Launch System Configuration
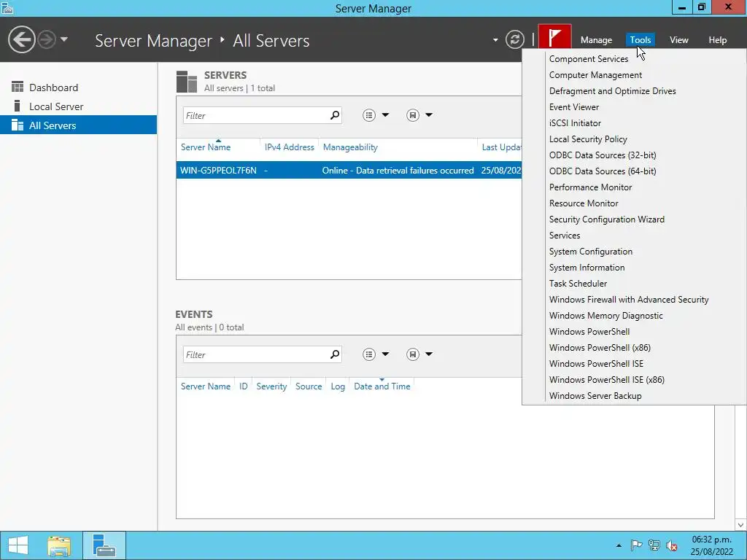The image size is (747, 560). [x=591, y=252]
